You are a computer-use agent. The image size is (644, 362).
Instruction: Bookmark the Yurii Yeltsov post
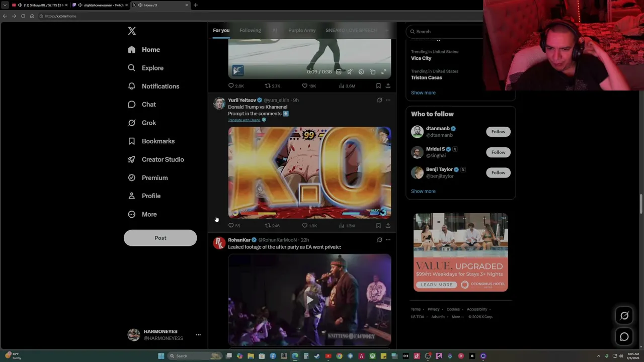click(378, 226)
